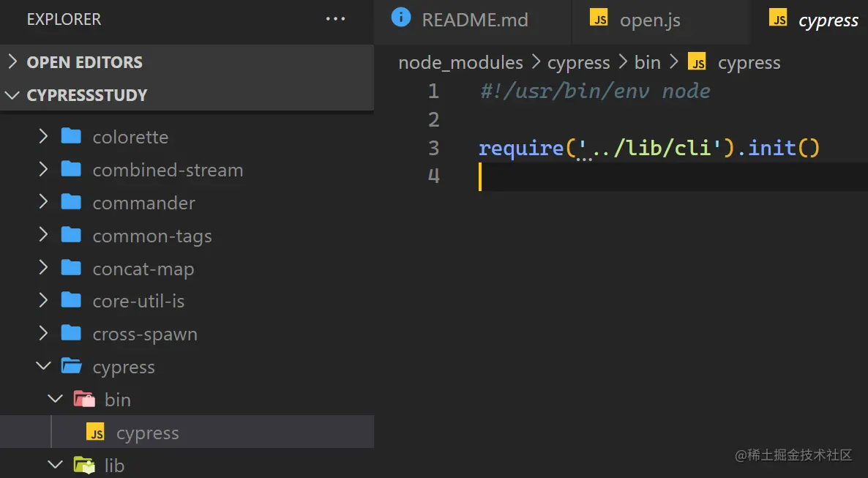Switch to the README.md tab
This screenshot has height=478, width=868.
pyautogui.click(x=473, y=20)
